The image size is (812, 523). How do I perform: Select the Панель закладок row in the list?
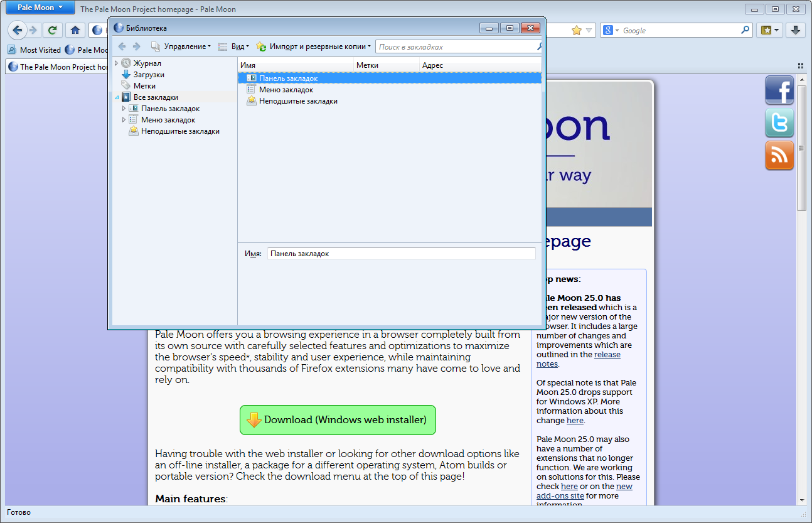tap(389, 78)
